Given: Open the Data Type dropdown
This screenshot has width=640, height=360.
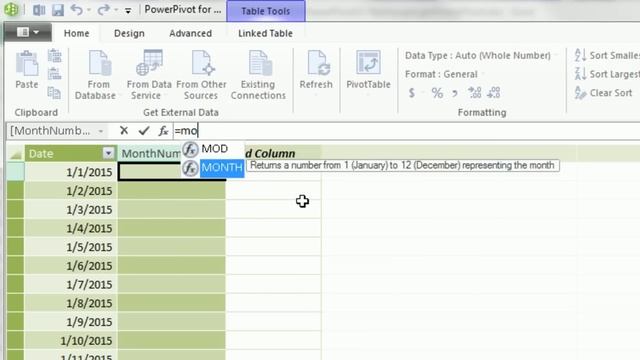Looking at the screenshot, I should [x=480, y=56].
